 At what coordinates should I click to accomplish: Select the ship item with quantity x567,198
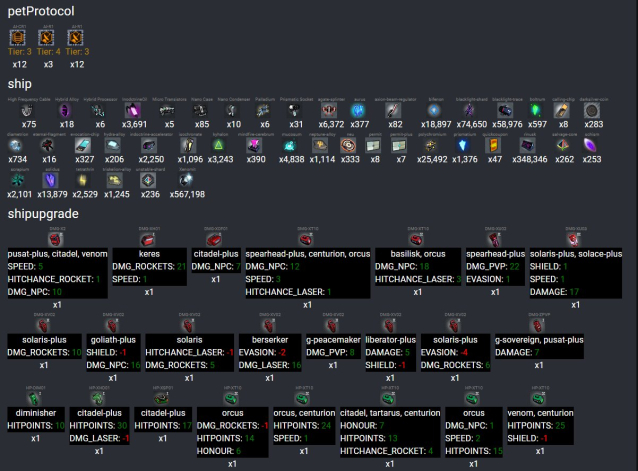click(186, 179)
